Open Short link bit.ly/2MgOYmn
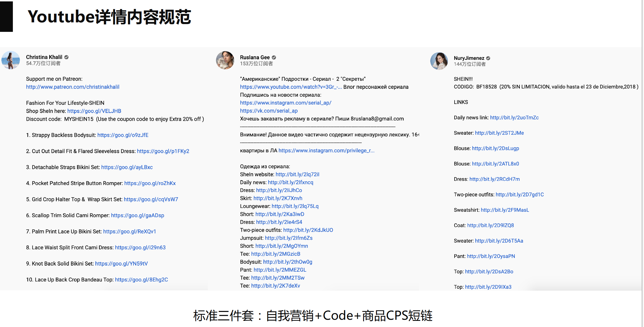The image size is (644, 327). [282, 246]
